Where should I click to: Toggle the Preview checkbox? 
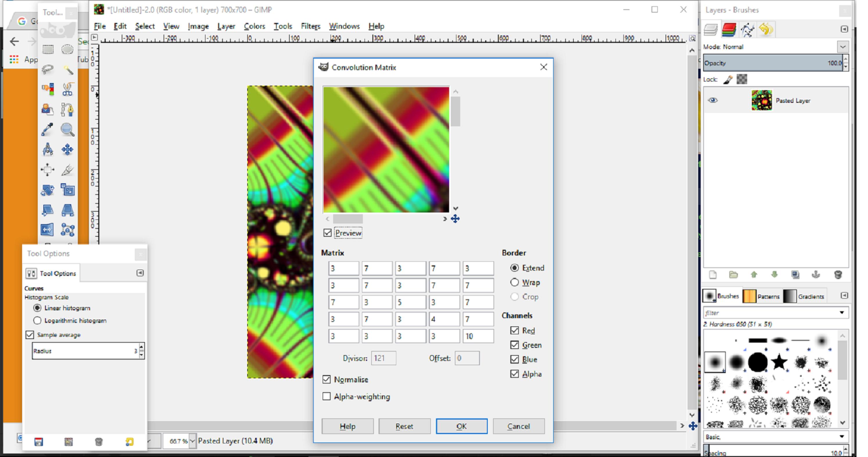[x=327, y=233]
